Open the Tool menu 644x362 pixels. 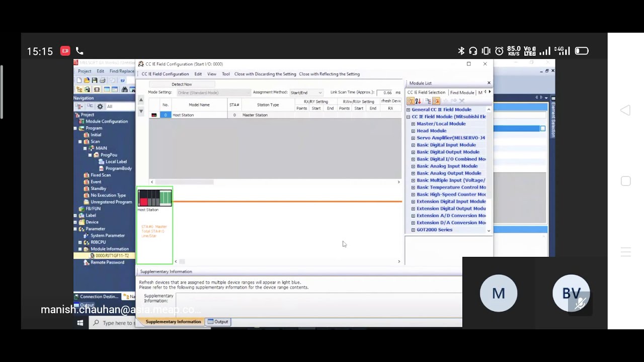pyautogui.click(x=226, y=74)
